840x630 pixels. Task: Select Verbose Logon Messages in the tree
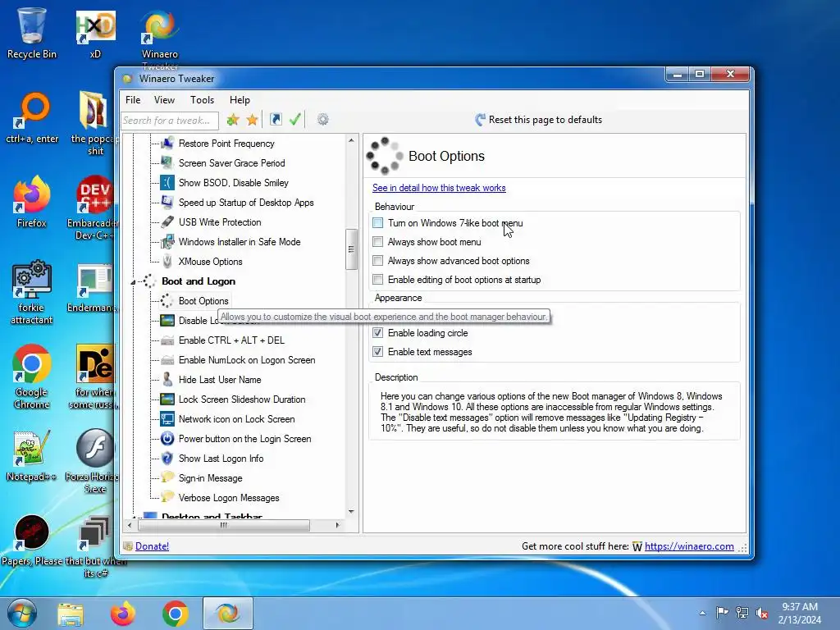(x=229, y=498)
